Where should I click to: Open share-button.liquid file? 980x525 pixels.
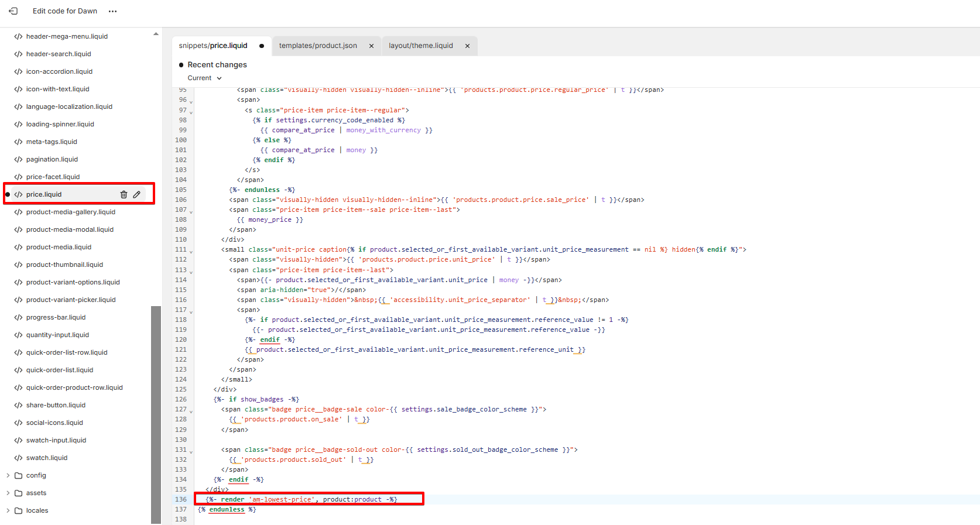pos(56,405)
